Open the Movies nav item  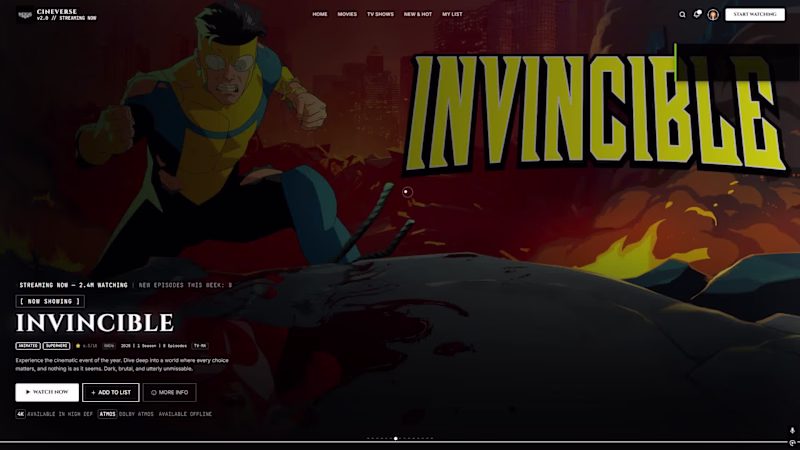[x=347, y=14]
